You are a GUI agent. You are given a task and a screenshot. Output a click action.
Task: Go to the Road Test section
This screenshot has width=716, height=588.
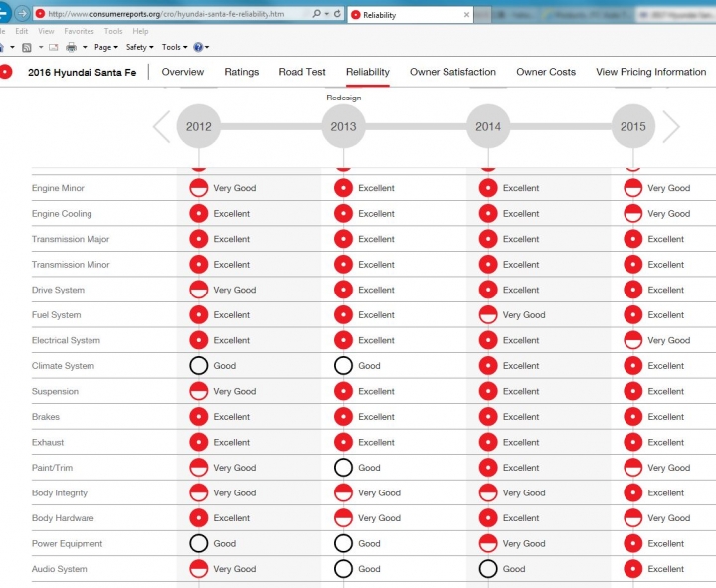tap(302, 72)
